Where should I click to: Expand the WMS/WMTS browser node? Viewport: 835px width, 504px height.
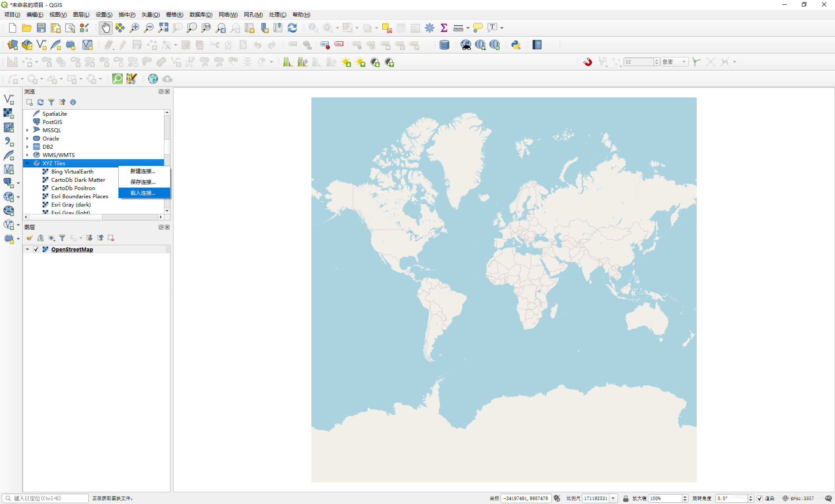click(27, 155)
